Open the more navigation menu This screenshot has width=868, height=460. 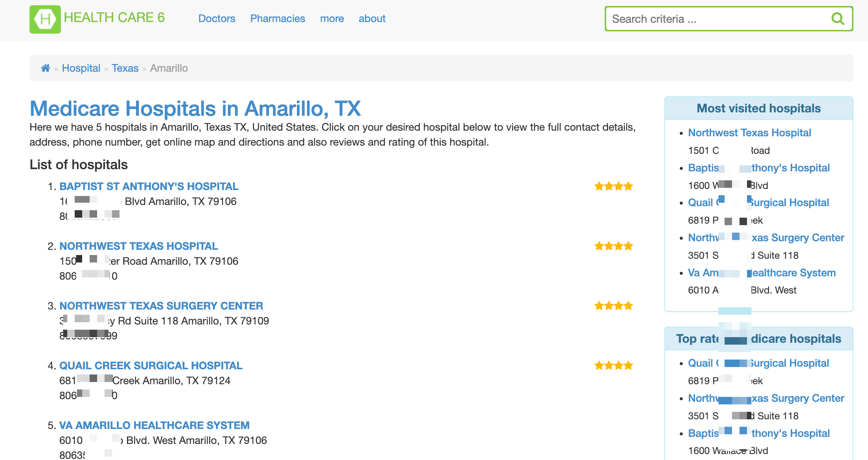point(332,19)
